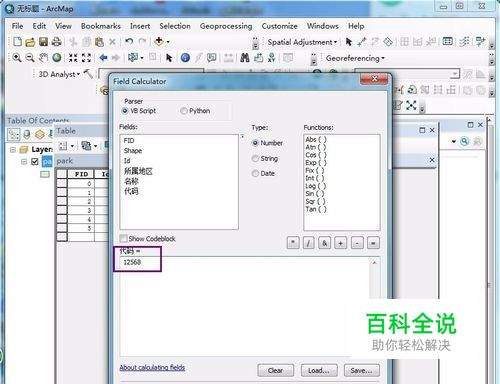Choose Date type radio button

tap(255, 173)
